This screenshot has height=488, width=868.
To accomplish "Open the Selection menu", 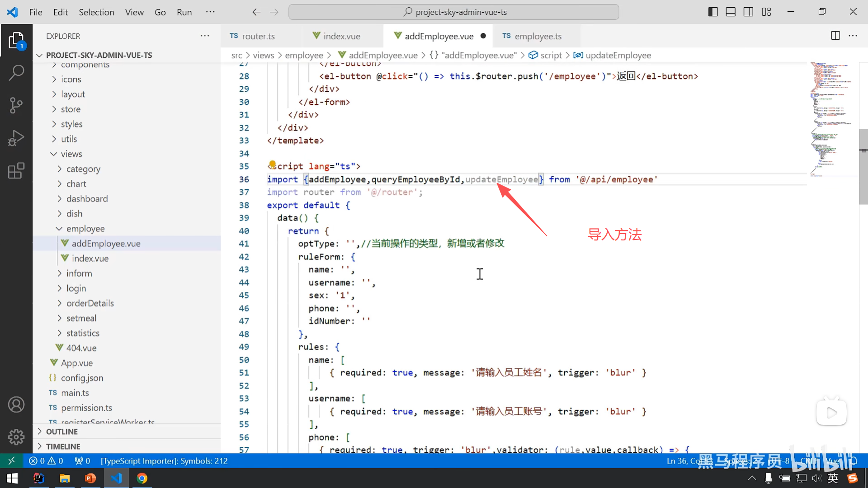I will (96, 12).
